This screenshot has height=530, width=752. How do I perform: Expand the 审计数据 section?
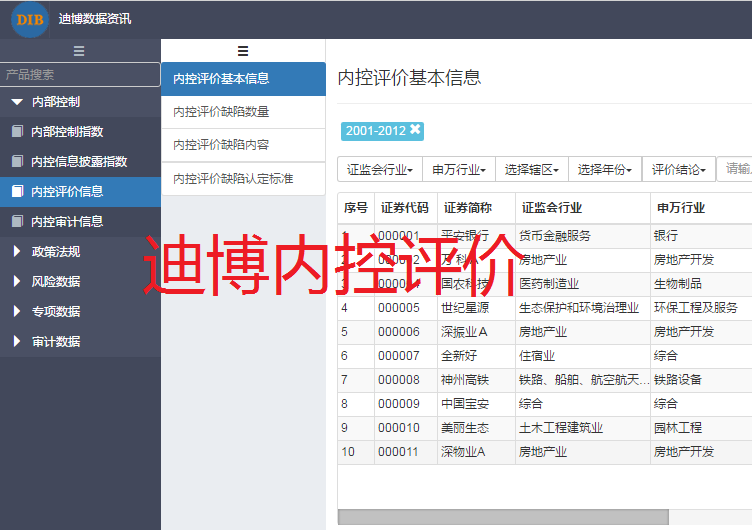17,341
